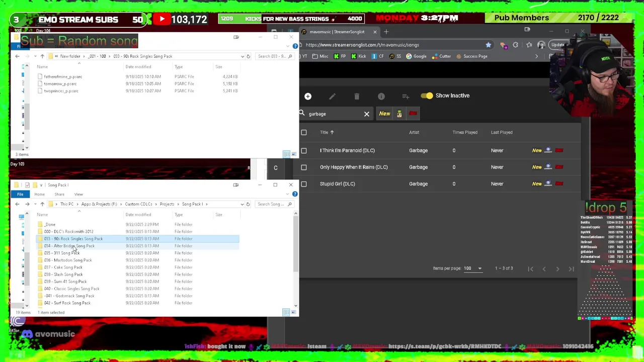Viewport: 644px width, 362px height.
Task: Switch Song Pack I window to details view icon
Action: 286,313
